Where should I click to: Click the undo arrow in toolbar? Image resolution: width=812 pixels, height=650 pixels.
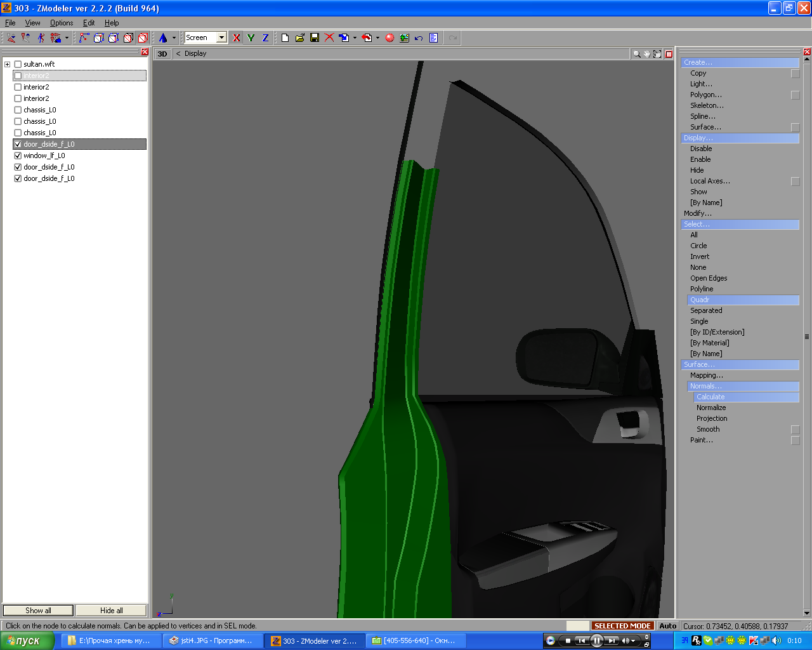(419, 38)
